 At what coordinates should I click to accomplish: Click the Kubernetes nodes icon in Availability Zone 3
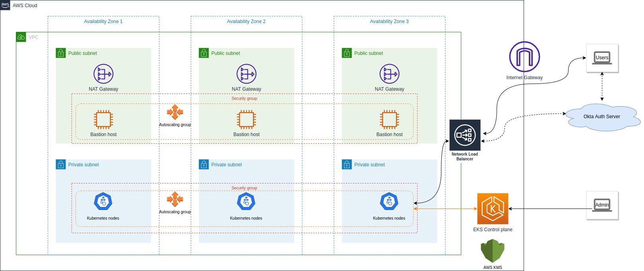point(389,202)
